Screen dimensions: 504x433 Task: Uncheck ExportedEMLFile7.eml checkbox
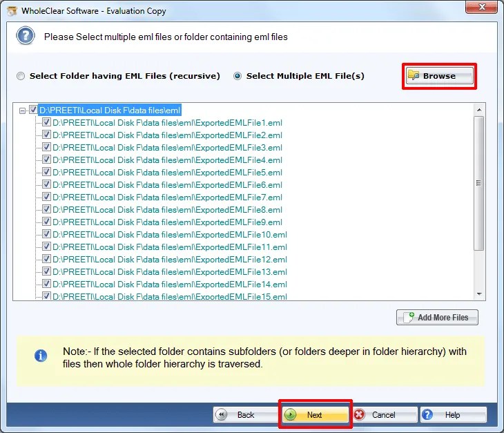coord(47,197)
